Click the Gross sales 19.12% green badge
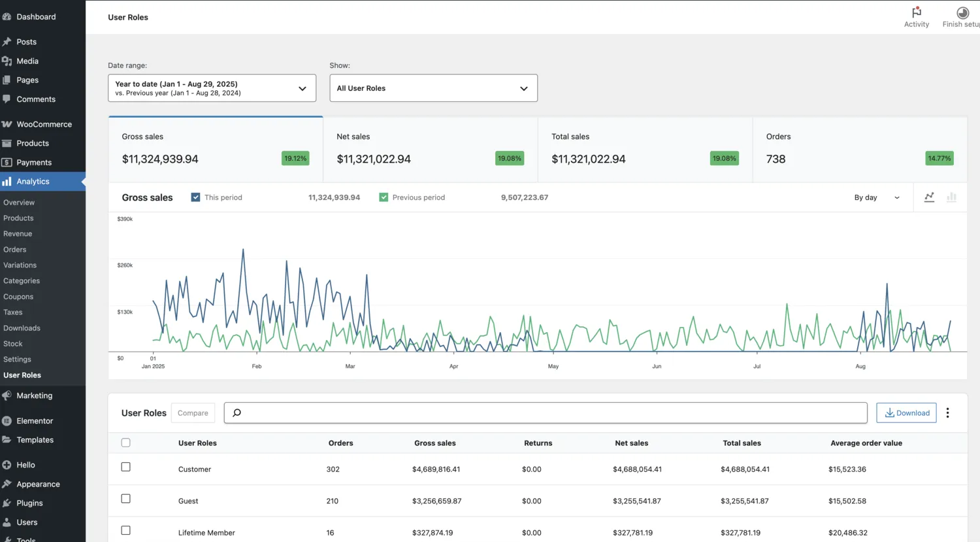 295,158
